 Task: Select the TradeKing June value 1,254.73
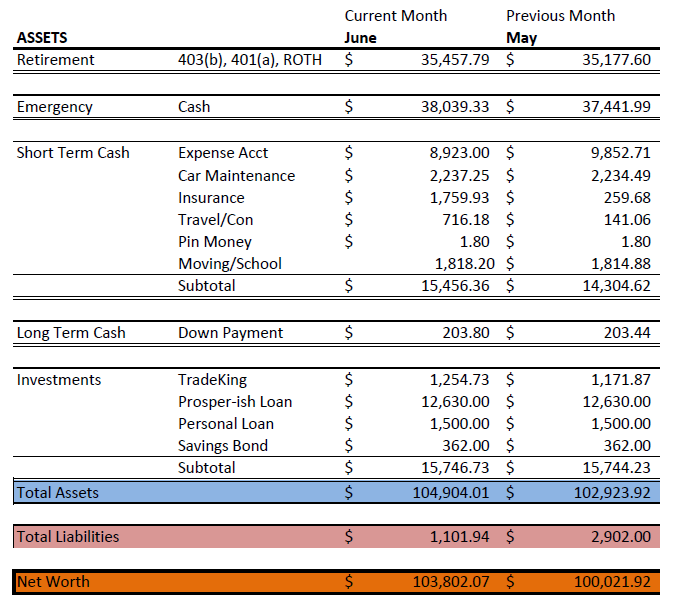[459, 379]
